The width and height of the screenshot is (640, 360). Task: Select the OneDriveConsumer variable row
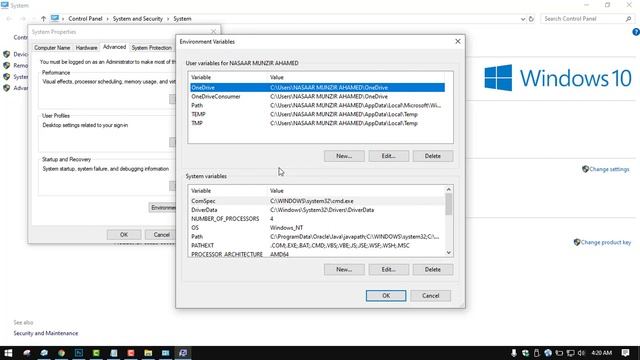point(317,96)
